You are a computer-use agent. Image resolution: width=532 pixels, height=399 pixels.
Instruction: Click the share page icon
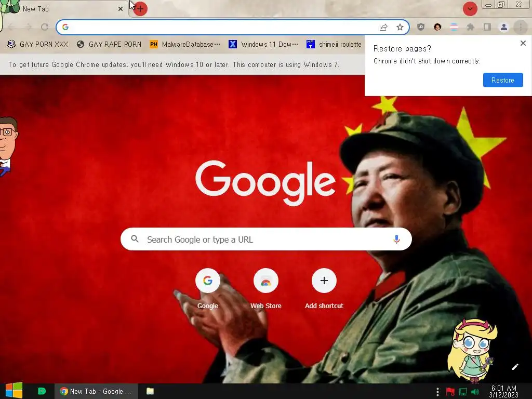(x=383, y=27)
